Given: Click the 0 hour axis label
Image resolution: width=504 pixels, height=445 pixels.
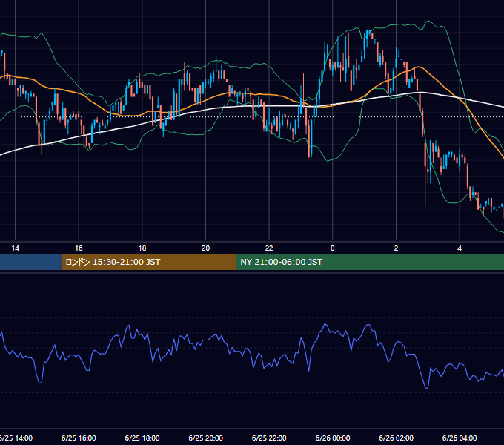Looking at the screenshot, I should click(x=333, y=248).
